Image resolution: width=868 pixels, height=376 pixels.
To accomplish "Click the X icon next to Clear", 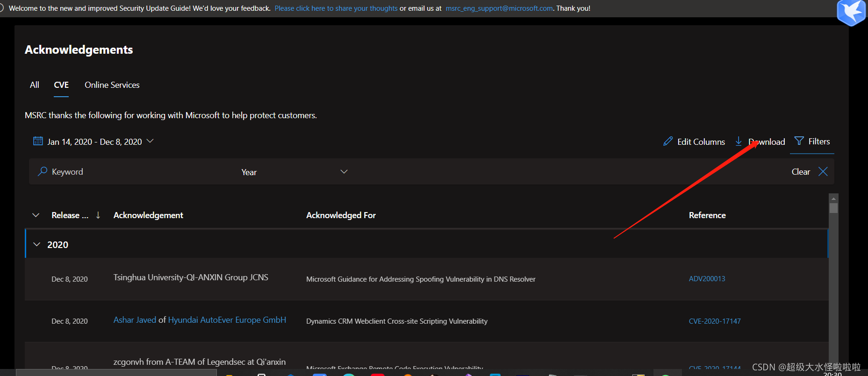I will (823, 171).
